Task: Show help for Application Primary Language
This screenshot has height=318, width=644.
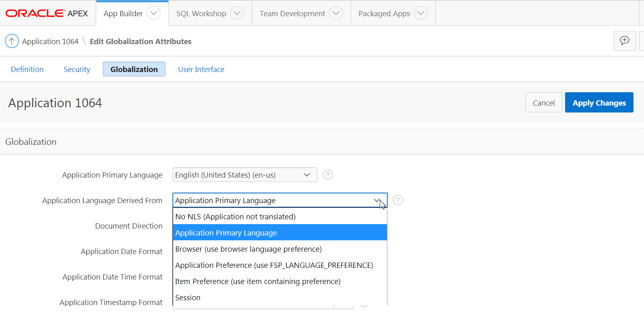Action: click(328, 175)
